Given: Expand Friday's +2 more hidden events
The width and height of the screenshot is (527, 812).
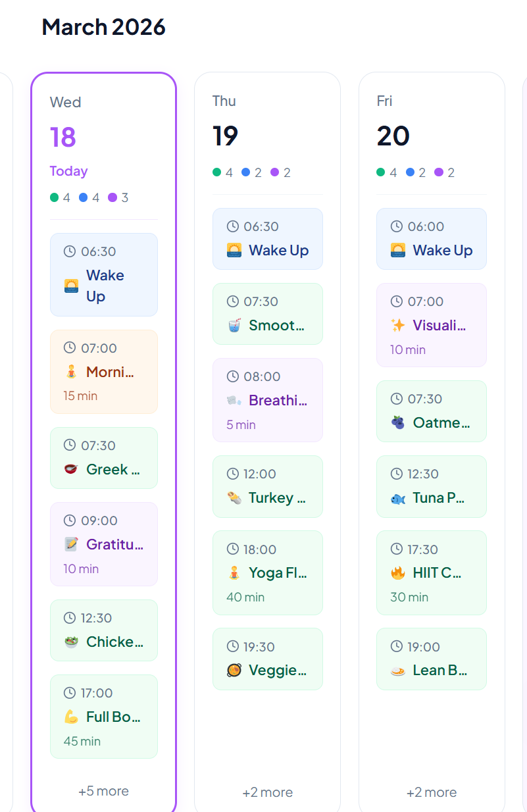Looking at the screenshot, I should tap(431, 792).
